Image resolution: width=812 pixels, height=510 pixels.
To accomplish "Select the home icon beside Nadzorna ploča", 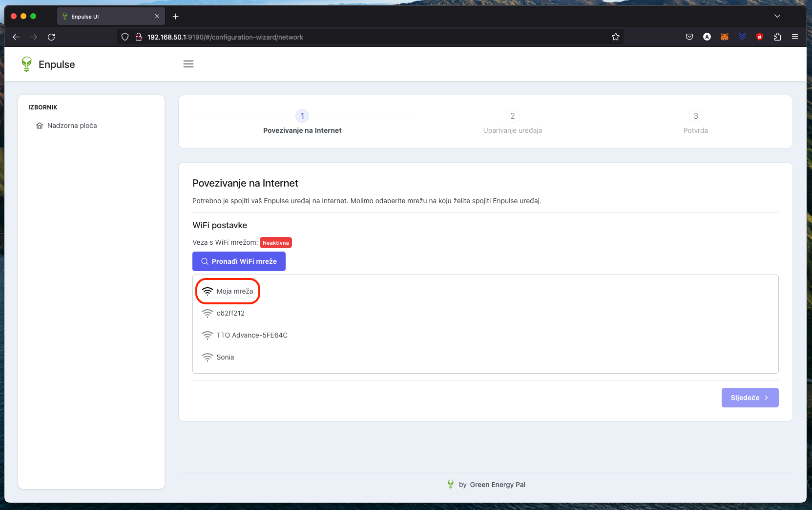I will [x=40, y=126].
